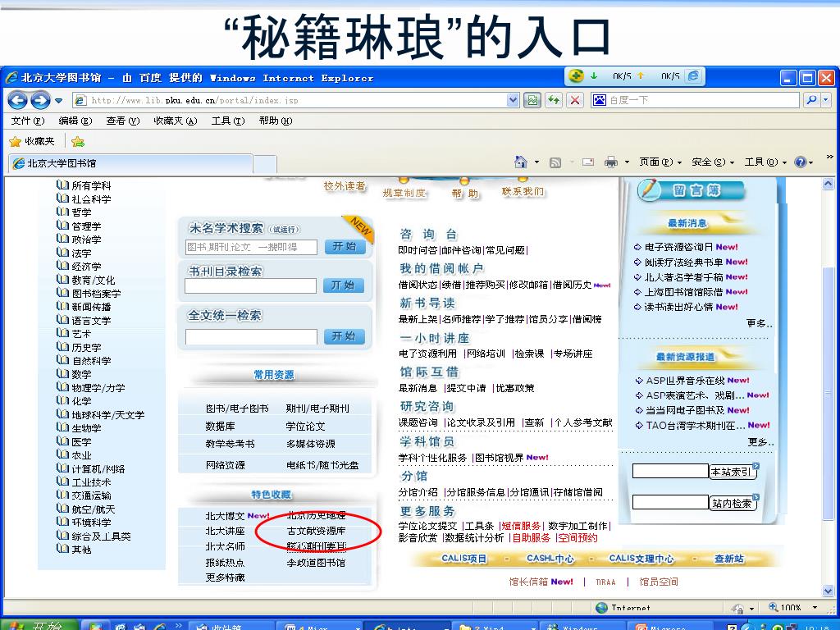
Task: Open the 帮助(H) menu
Action: point(276,121)
